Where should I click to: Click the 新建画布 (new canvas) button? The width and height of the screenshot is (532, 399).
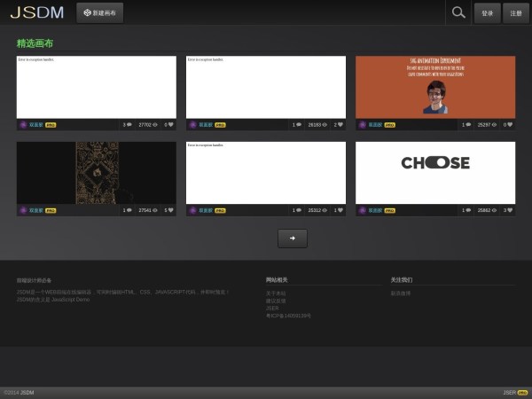[x=99, y=12]
